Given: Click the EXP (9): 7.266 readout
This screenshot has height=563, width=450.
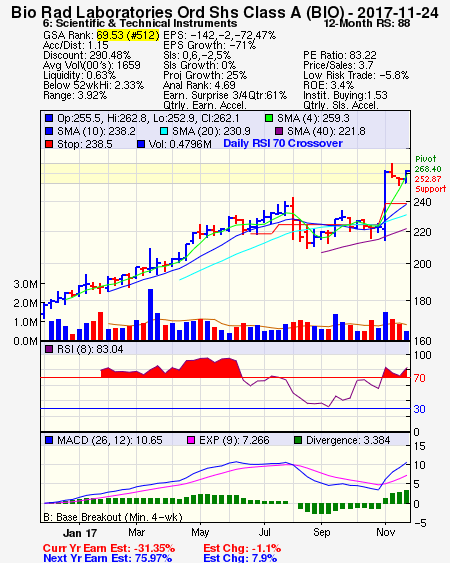Looking at the screenshot, I should [x=234, y=441].
